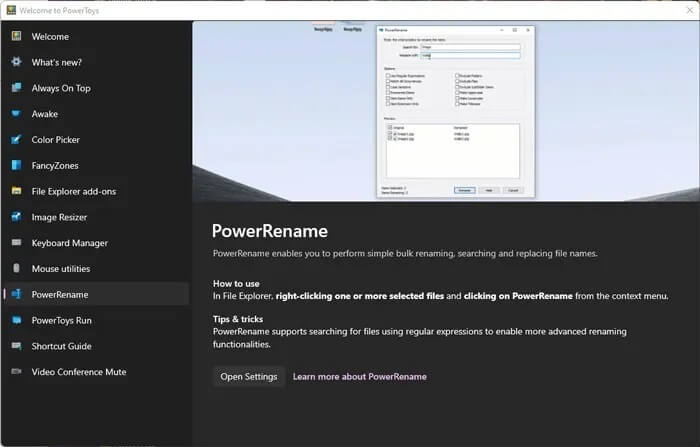700x447 pixels.
Task: Click the FancyZones icon
Action: coord(17,165)
